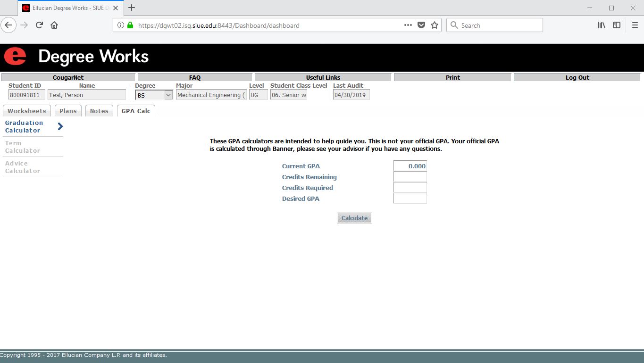Open the page actions three-dot menu

point(408,25)
